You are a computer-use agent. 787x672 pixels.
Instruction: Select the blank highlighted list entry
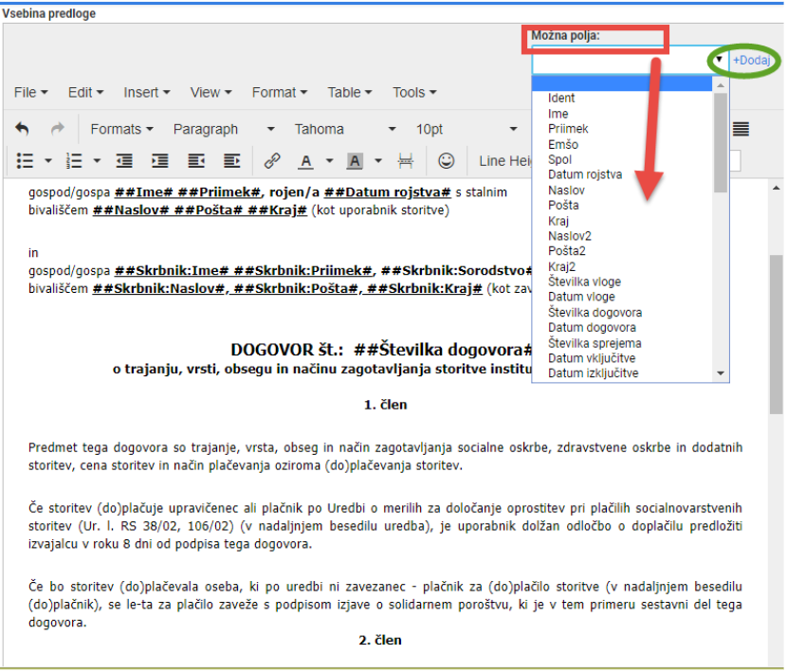point(622,83)
